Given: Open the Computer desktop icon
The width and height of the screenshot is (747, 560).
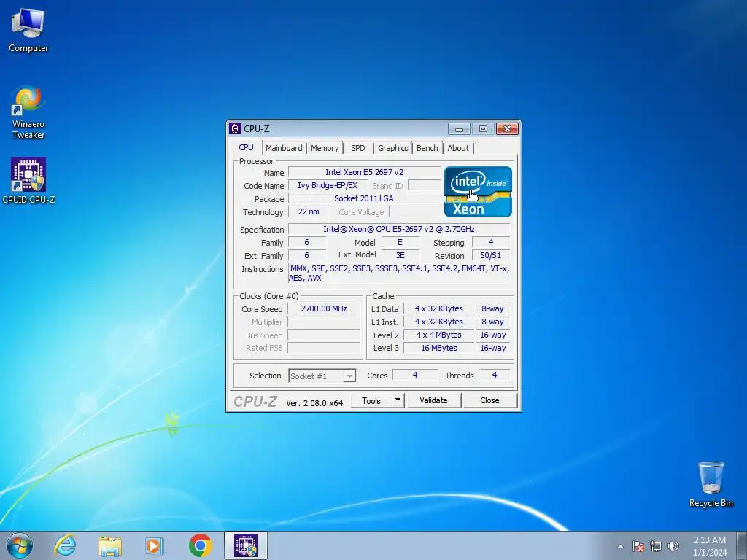Looking at the screenshot, I should 28,30.
